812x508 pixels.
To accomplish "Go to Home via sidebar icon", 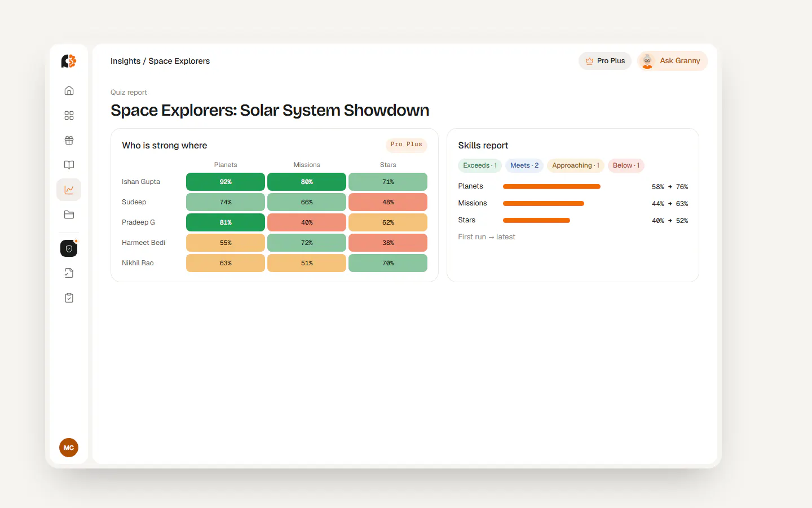I will [69, 90].
